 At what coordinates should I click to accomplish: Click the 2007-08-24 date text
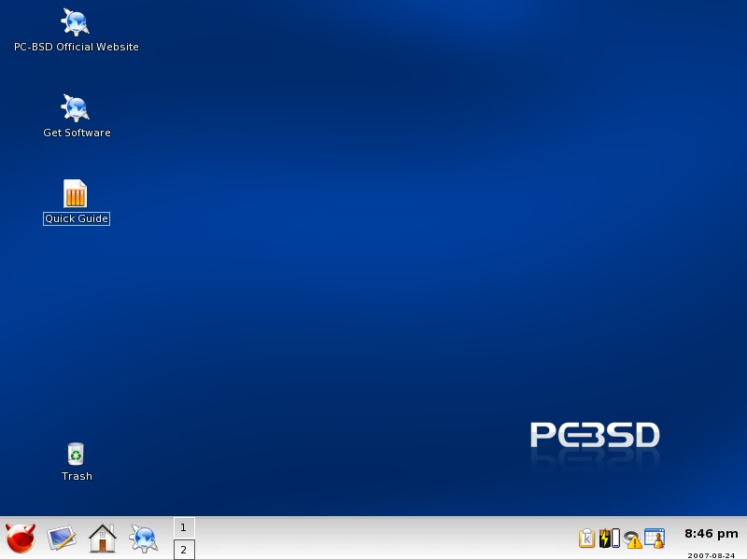click(x=712, y=554)
